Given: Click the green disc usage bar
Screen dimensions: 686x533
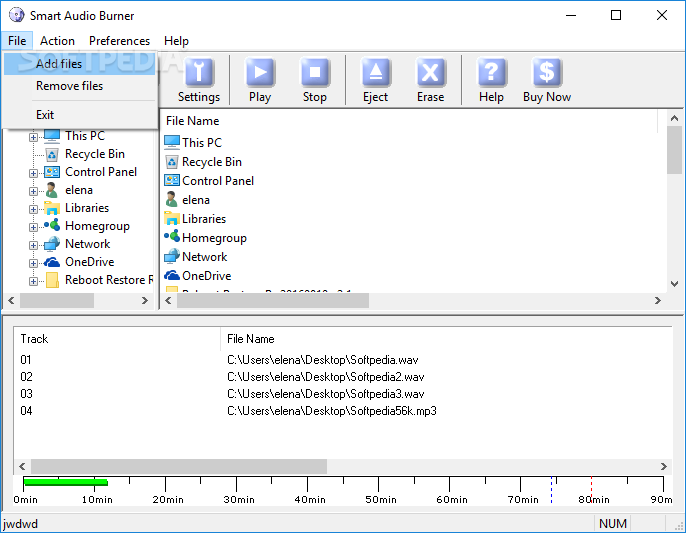Looking at the screenshot, I should pos(66,482).
